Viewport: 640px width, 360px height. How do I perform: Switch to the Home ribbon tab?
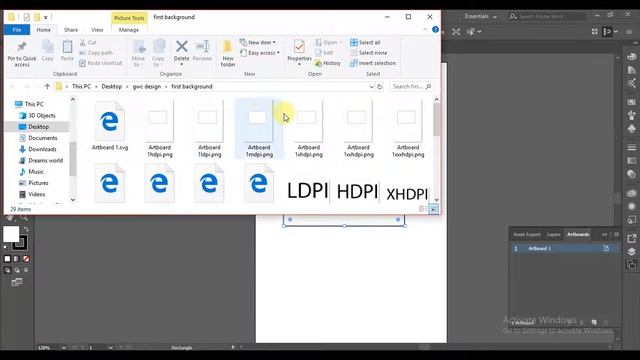click(44, 30)
